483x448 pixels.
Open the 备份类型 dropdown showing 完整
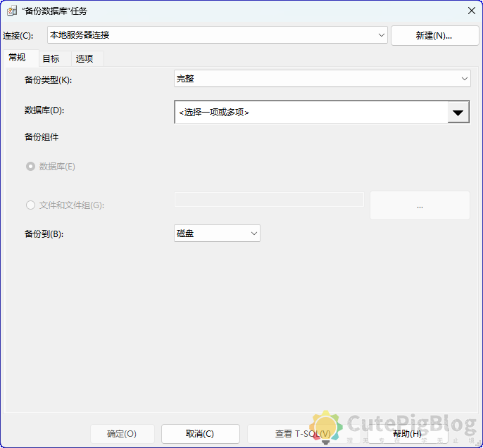click(322, 79)
